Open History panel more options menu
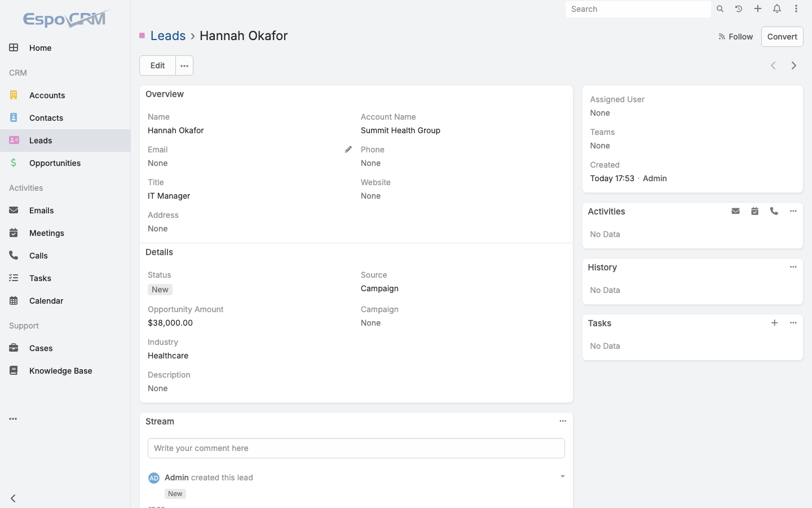 (x=793, y=267)
